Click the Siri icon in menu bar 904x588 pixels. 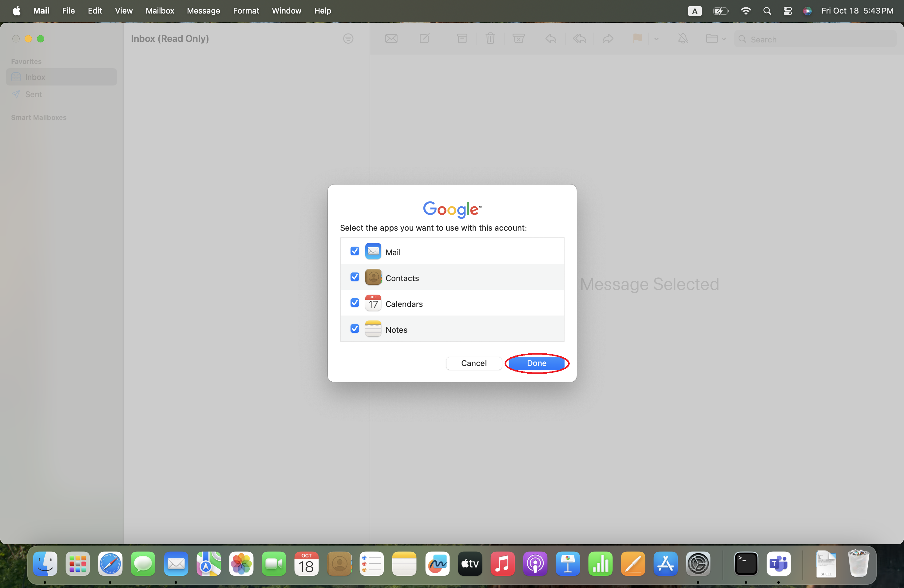tap(807, 11)
